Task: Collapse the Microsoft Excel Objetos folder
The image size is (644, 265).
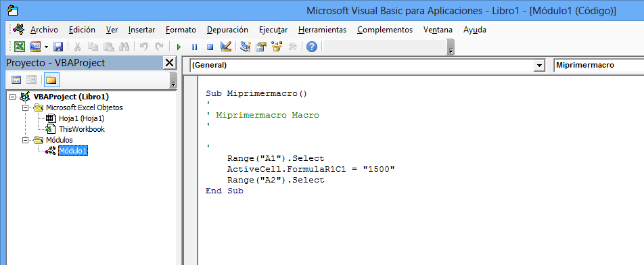Action: tap(26, 108)
